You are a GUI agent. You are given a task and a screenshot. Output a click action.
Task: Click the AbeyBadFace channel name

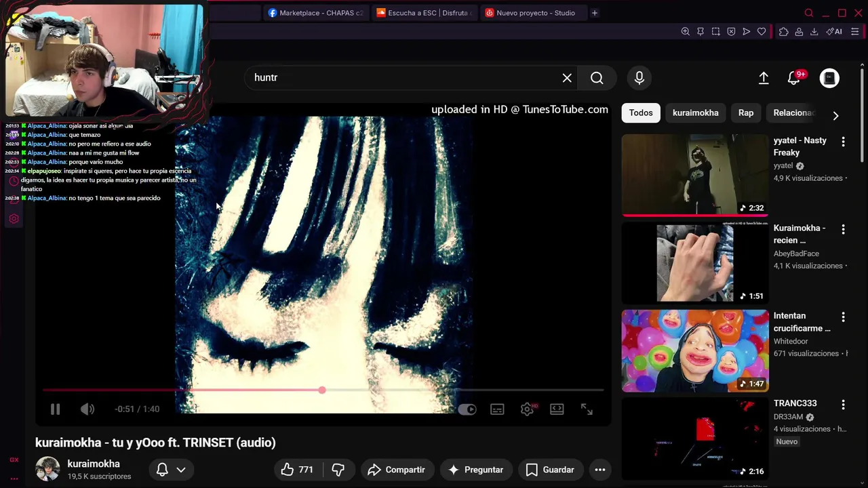pos(796,253)
